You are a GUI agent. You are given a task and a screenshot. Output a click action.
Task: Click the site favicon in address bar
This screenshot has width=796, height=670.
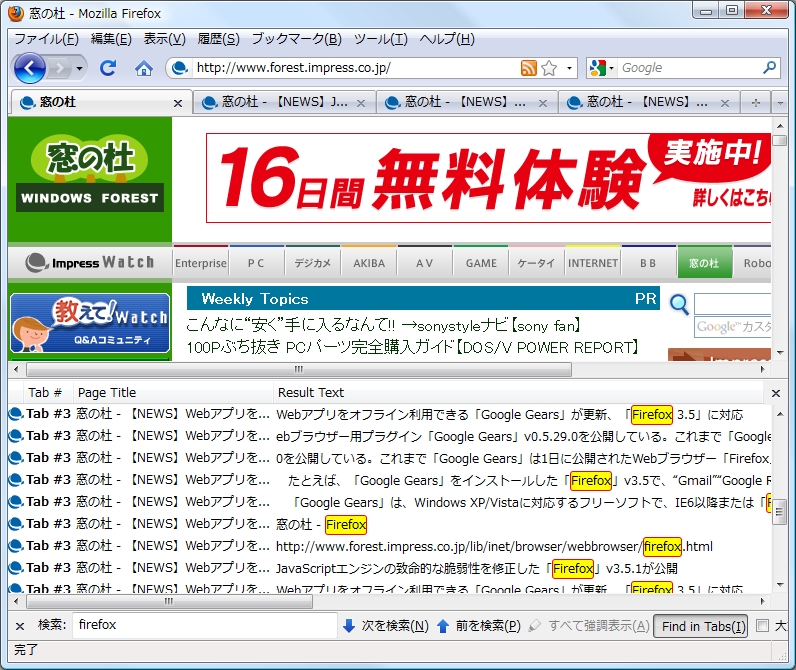click(179, 68)
